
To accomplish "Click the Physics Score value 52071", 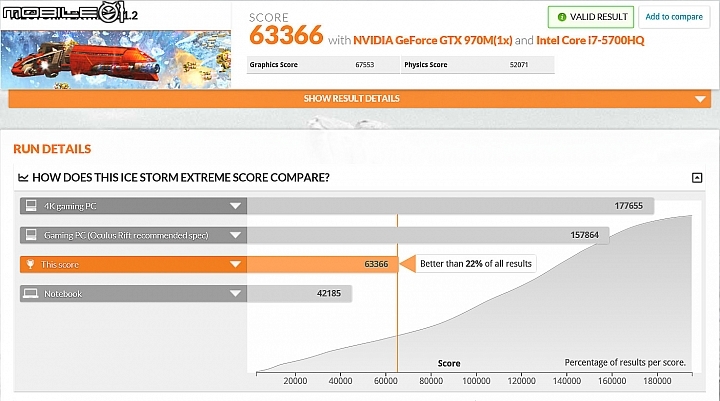I will click(519, 65).
